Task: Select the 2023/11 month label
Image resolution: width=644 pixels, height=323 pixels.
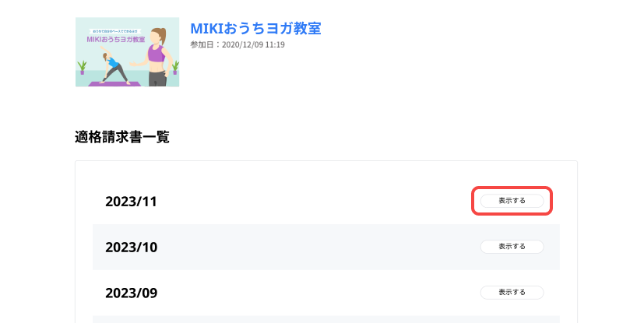Action: pyautogui.click(x=131, y=202)
